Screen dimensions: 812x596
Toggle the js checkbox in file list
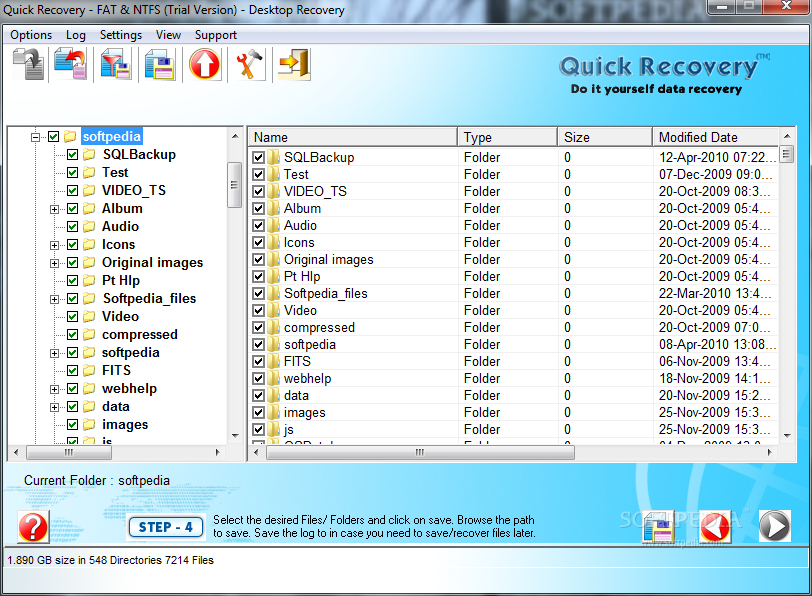pyautogui.click(x=258, y=430)
